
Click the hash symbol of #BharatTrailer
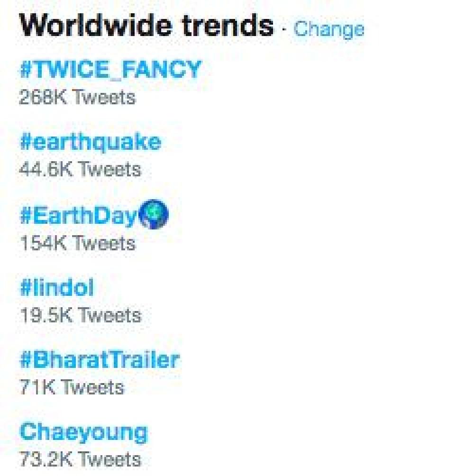[25, 360]
